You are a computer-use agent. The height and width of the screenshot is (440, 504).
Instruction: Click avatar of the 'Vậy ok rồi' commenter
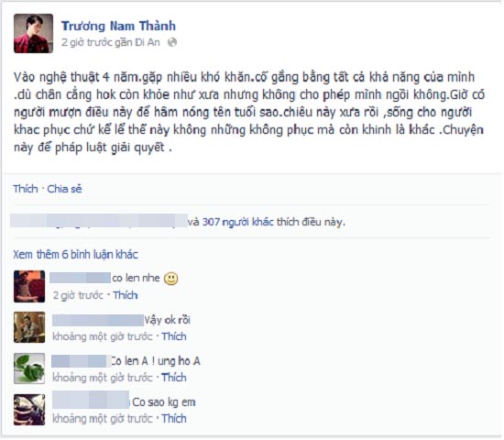(29, 327)
